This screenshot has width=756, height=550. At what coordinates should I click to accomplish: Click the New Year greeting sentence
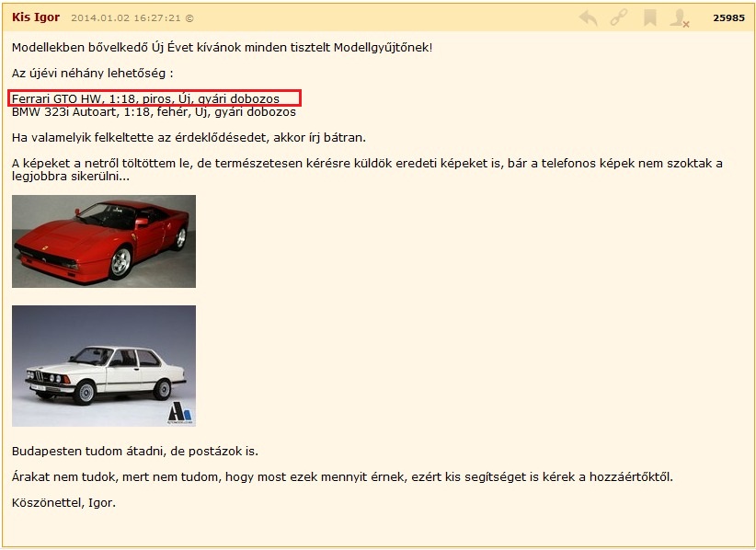click(x=222, y=46)
